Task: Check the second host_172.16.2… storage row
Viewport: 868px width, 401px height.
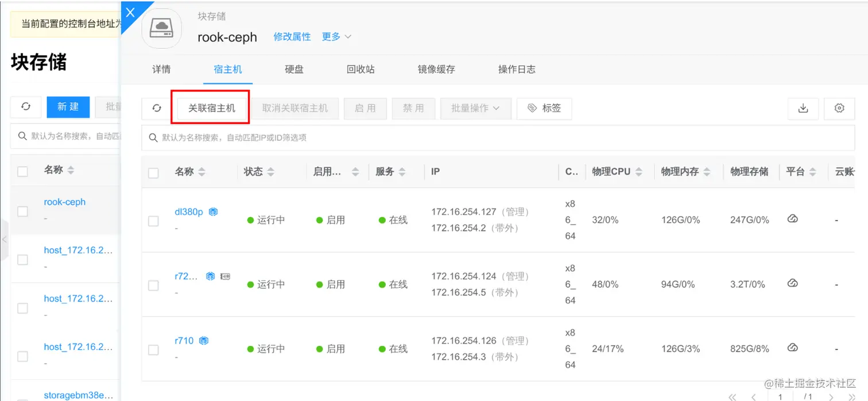Action: [22, 308]
